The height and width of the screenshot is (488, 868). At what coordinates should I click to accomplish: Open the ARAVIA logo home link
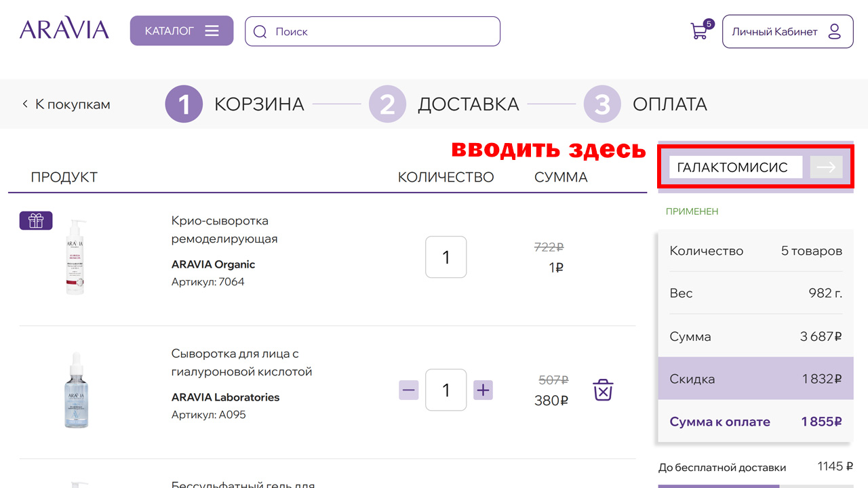(x=64, y=30)
